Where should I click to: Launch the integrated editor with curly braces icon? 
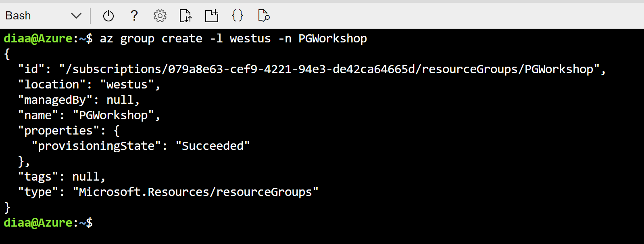[x=237, y=16]
